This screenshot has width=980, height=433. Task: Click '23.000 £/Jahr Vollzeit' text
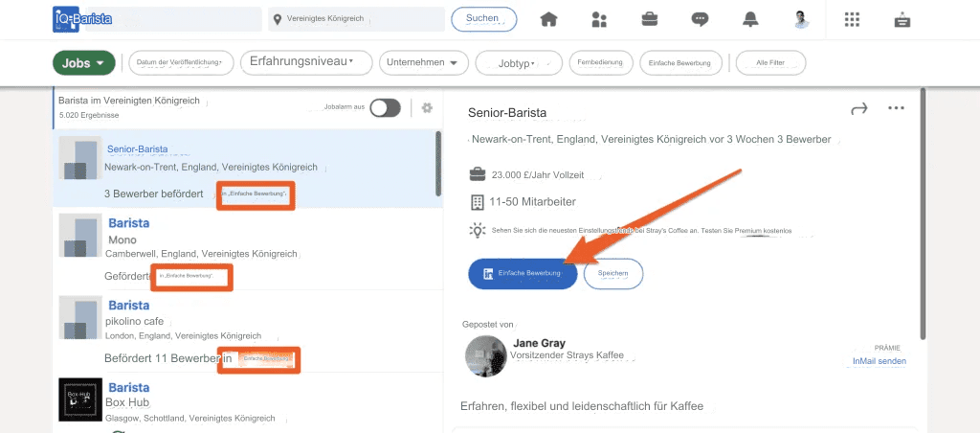click(x=538, y=175)
